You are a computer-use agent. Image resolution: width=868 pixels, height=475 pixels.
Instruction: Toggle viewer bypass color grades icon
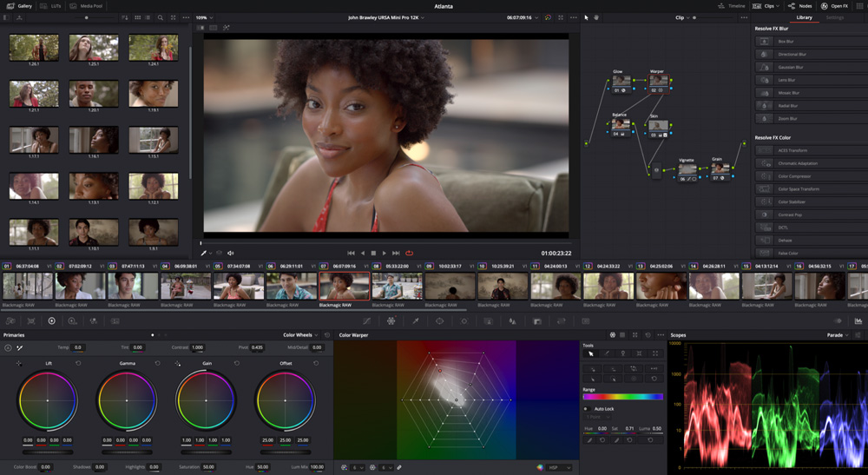coord(548,17)
